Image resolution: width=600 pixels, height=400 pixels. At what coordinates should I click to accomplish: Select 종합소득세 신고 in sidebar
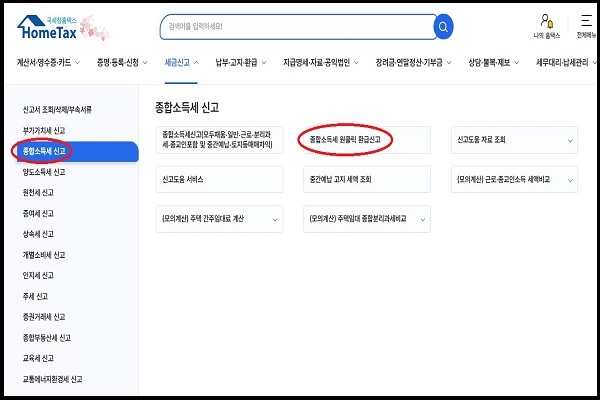coord(77,151)
